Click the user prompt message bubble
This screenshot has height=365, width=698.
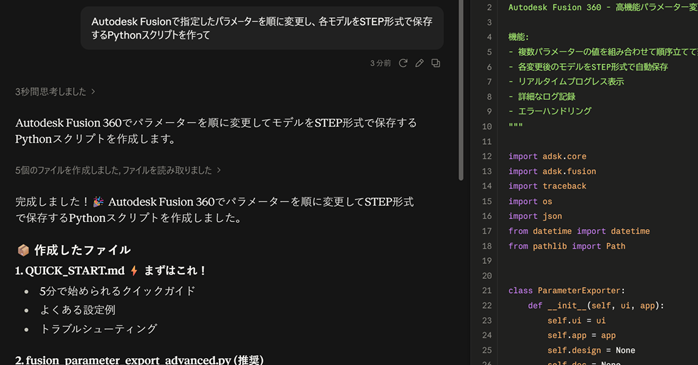click(x=262, y=28)
